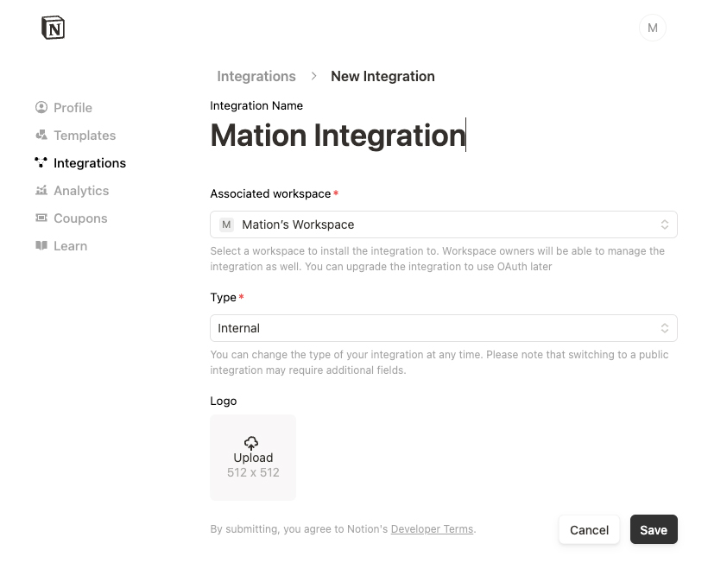
Task: Open the Profile sidebar section
Action: pyautogui.click(x=64, y=107)
